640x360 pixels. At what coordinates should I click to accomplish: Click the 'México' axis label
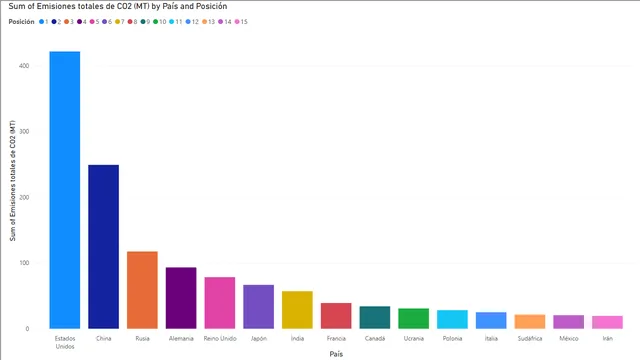click(569, 338)
